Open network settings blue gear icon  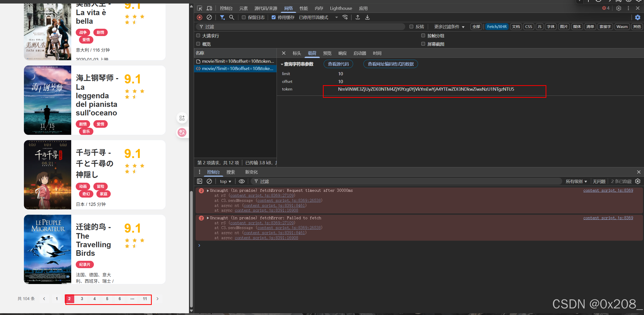pos(637,17)
